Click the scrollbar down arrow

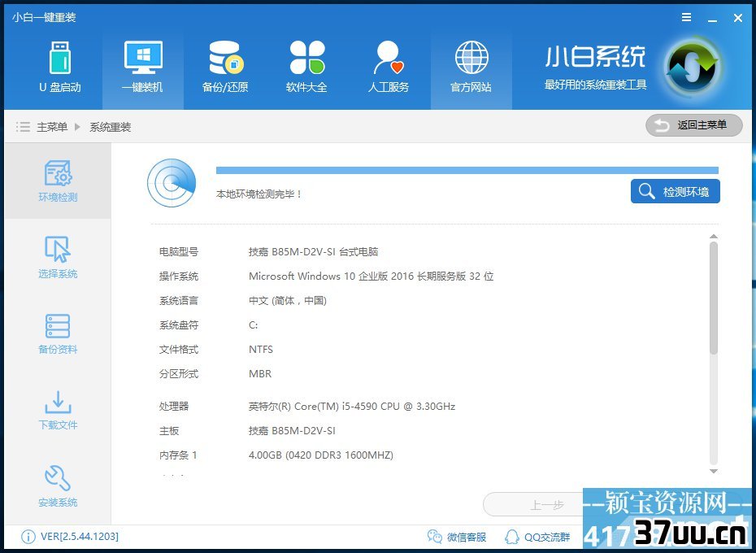714,471
